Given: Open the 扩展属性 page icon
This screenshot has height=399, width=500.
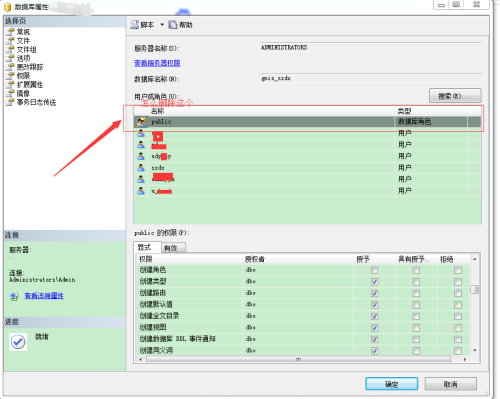Looking at the screenshot, I should coord(10,84).
